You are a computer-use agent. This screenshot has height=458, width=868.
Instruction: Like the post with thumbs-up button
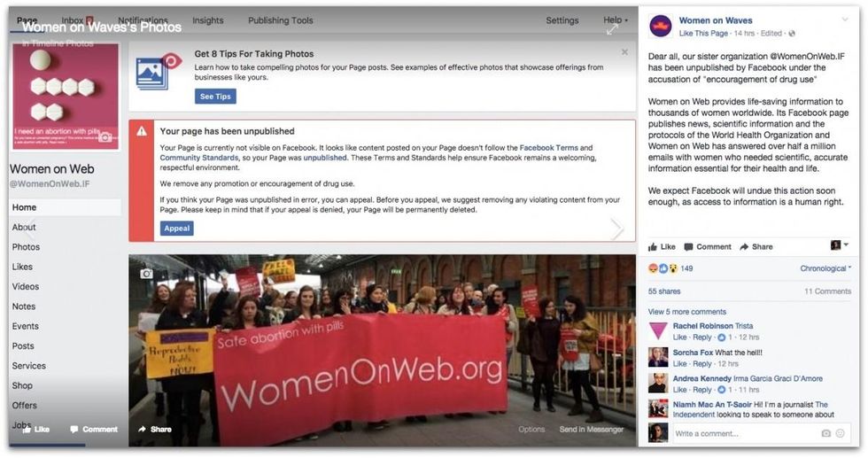click(663, 246)
